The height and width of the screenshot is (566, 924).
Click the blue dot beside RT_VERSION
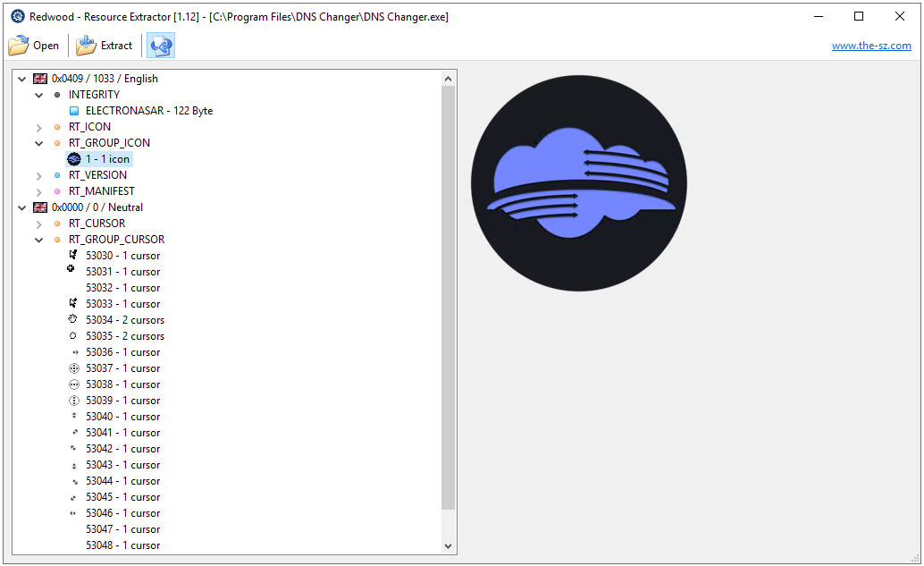57,175
